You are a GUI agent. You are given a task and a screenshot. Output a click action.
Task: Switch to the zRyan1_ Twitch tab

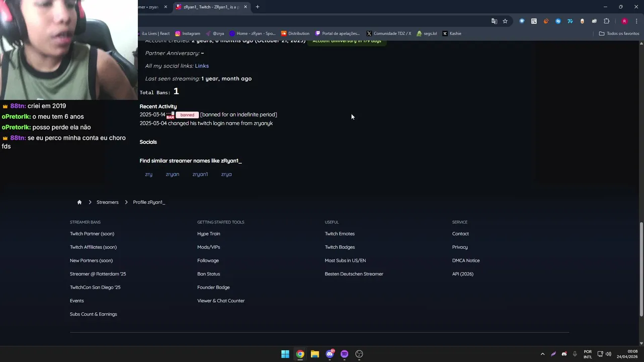(210, 7)
